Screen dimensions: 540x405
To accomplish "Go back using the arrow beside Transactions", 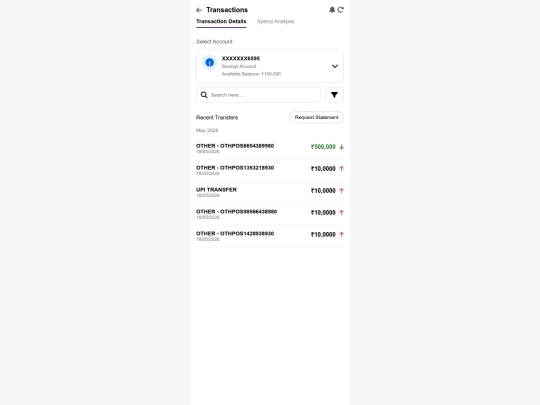I will (199, 10).
